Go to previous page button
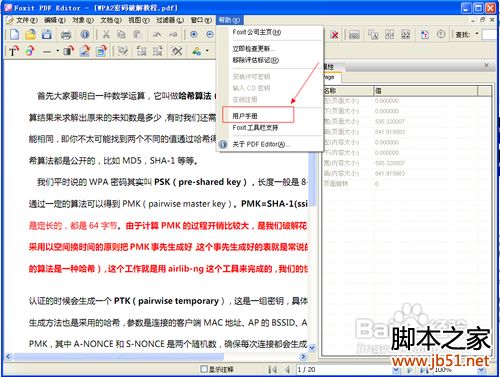 [287, 369]
